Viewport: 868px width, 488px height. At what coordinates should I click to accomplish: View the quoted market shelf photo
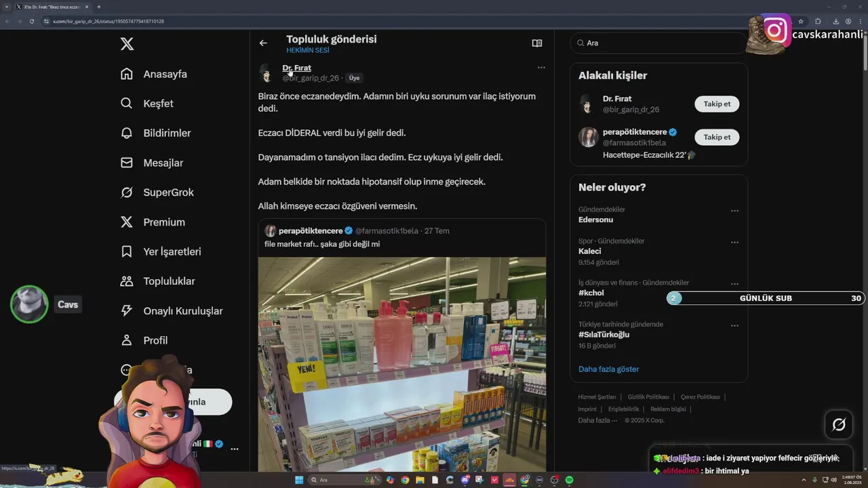click(402, 365)
